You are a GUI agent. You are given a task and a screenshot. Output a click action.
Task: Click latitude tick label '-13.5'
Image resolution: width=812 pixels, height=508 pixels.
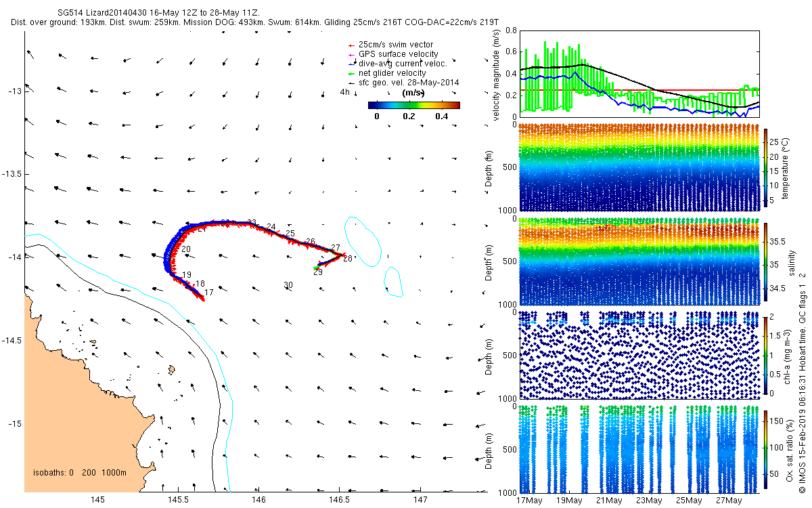point(12,174)
